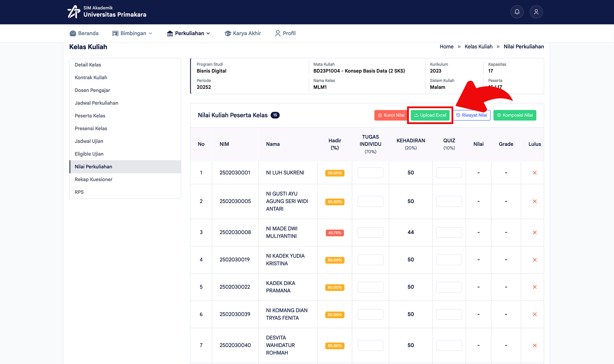Image resolution: width=614 pixels, height=364 pixels.
Task: Open Komposisi Nilai settings
Action: tap(515, 115)
